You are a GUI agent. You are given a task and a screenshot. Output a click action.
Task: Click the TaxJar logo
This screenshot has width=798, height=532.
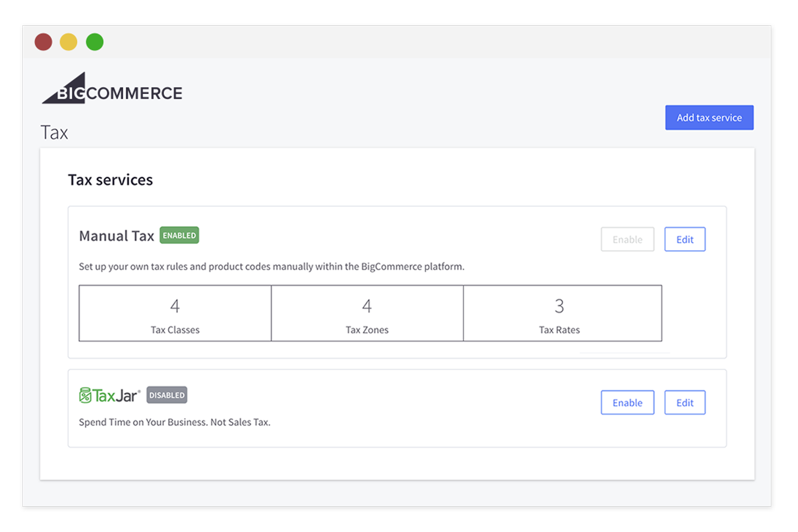pyautogui.click(x=110, y=395)
